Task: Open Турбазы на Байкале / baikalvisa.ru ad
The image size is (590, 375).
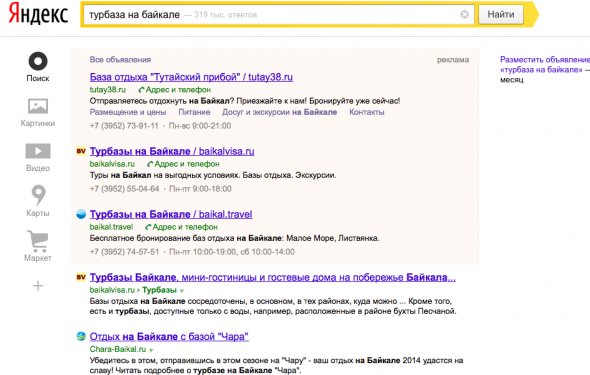Action: pos(172,151)
